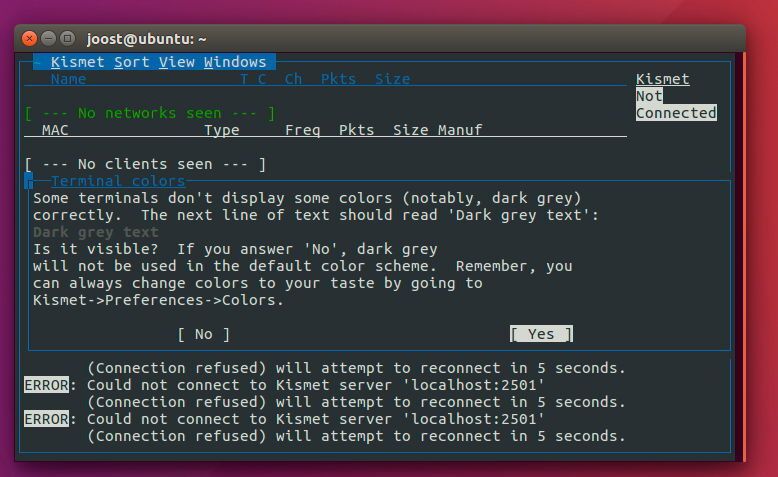Image resolution: width=778 pixels, height=477 pixels.
Task: Click the network list Size column header
Action: click(x=392, y=79)
